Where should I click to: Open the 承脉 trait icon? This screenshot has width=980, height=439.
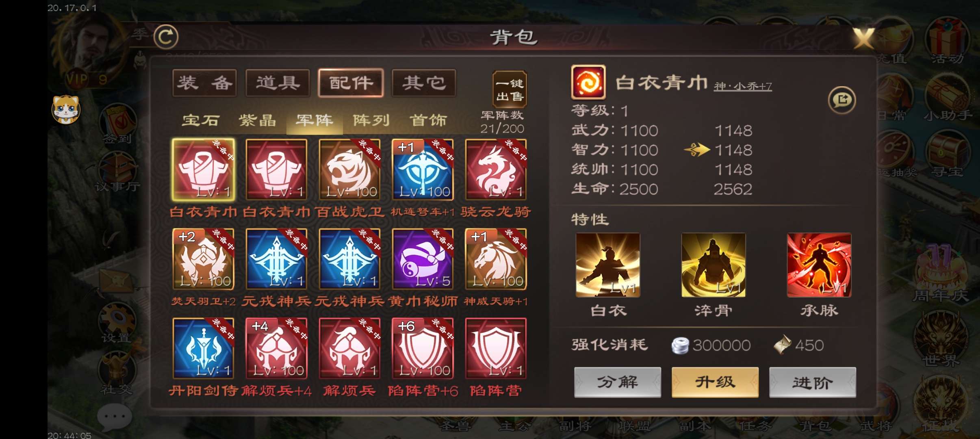click(819, 265)
